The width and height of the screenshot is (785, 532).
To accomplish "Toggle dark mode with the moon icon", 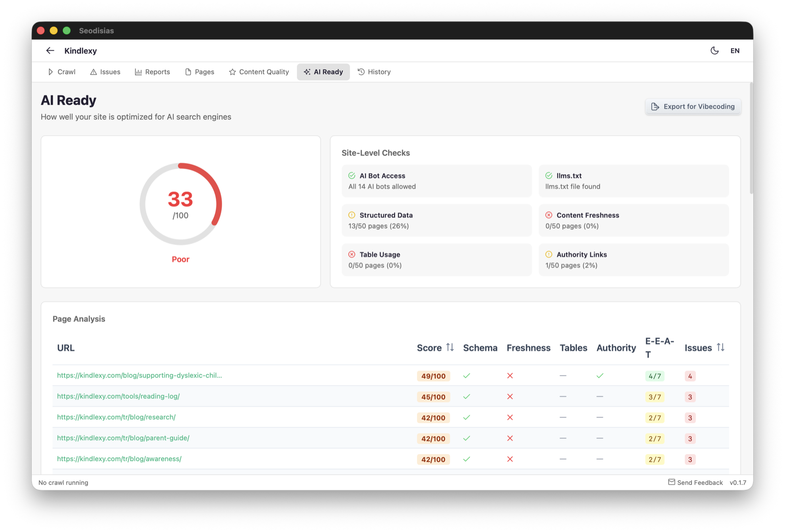I will coord(714,51).
